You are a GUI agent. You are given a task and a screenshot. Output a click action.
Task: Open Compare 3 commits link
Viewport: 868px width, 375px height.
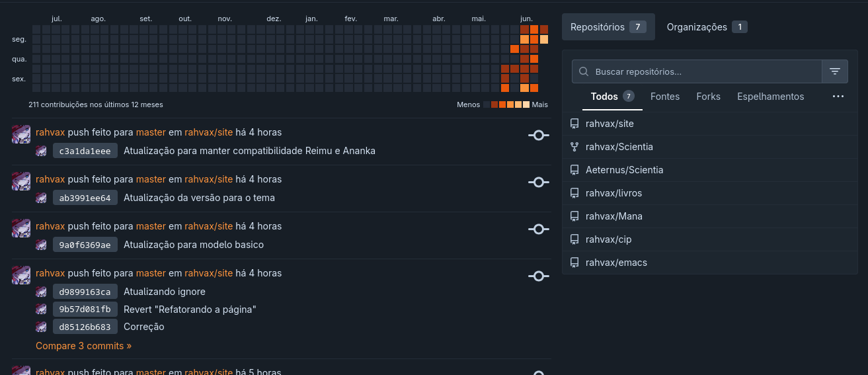pyautogui.click(x=83, y=346)
